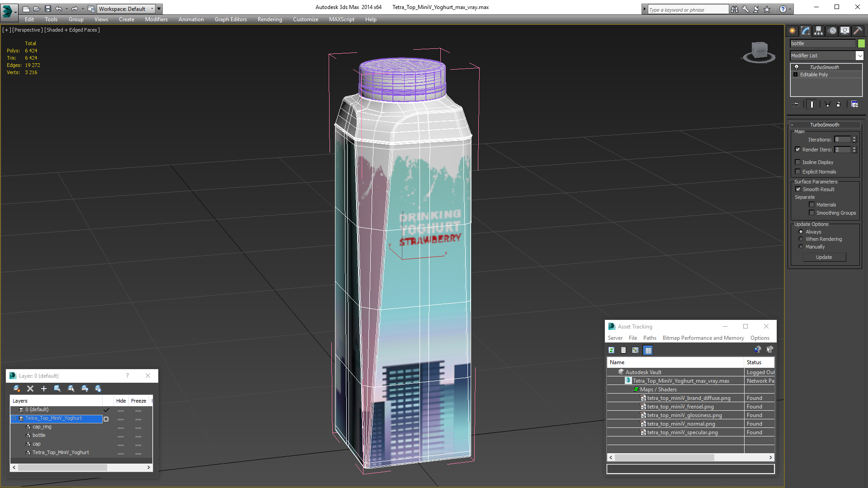
Task: Select Always update option
Action: 801,232
